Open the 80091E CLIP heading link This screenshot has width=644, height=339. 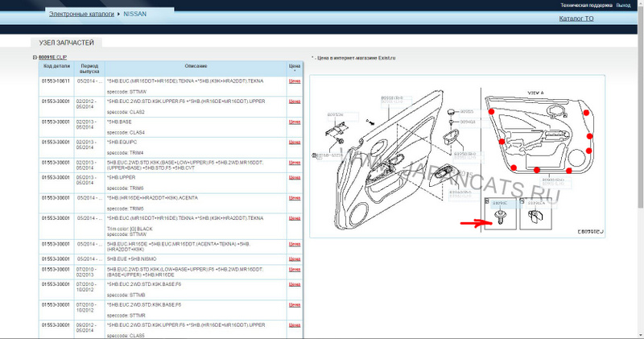click(x=52, y=57)
